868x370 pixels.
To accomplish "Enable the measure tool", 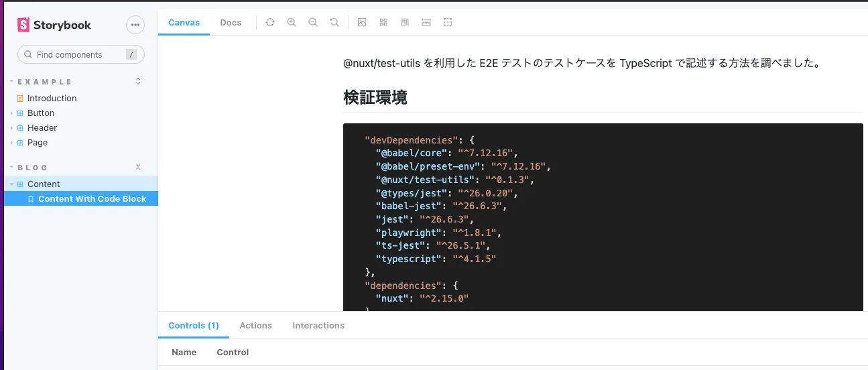I will (426, 22).
